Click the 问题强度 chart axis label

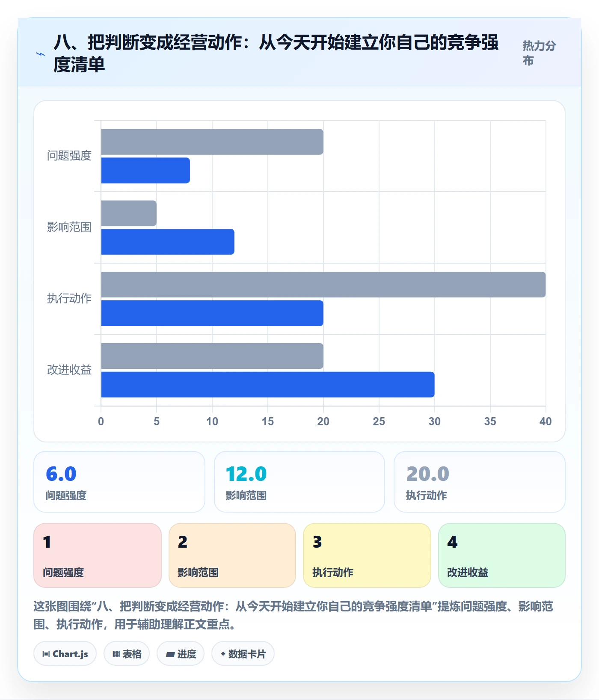[x=69, y=156]
